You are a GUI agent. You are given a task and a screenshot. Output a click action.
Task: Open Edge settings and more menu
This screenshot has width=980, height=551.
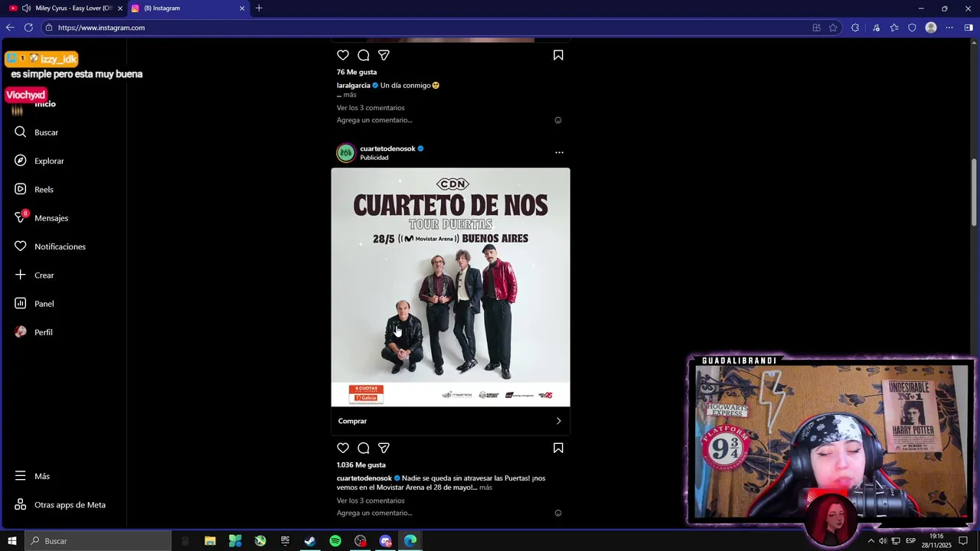[x=949, y=28]
